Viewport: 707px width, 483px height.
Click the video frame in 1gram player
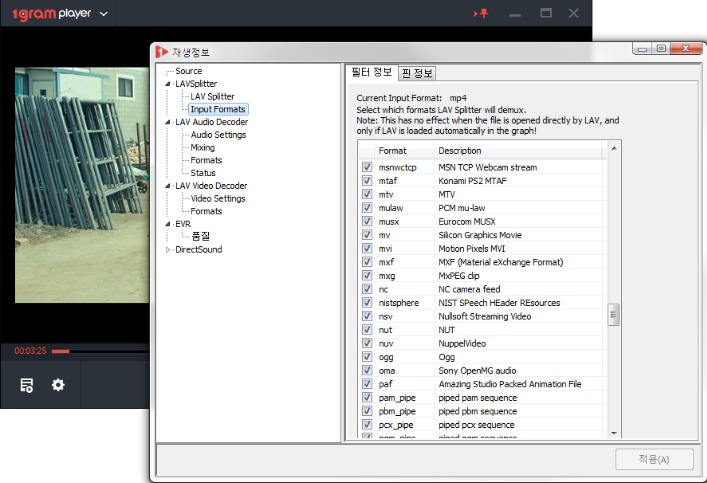(82, 185)
